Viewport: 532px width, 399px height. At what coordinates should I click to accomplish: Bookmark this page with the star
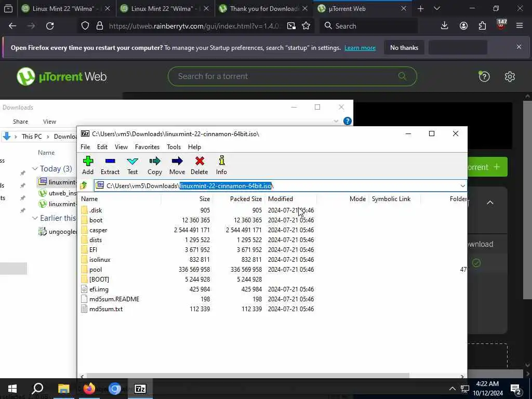point(306,26)
